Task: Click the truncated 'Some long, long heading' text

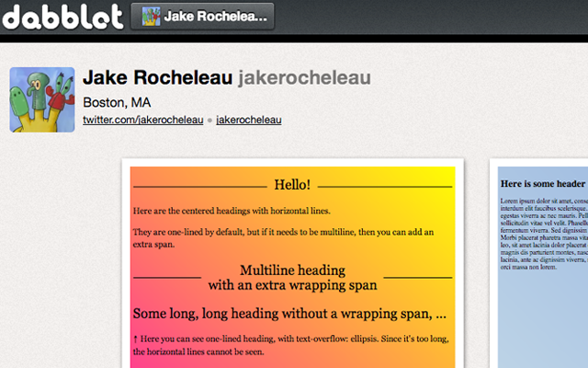Action: pos(290,313)
